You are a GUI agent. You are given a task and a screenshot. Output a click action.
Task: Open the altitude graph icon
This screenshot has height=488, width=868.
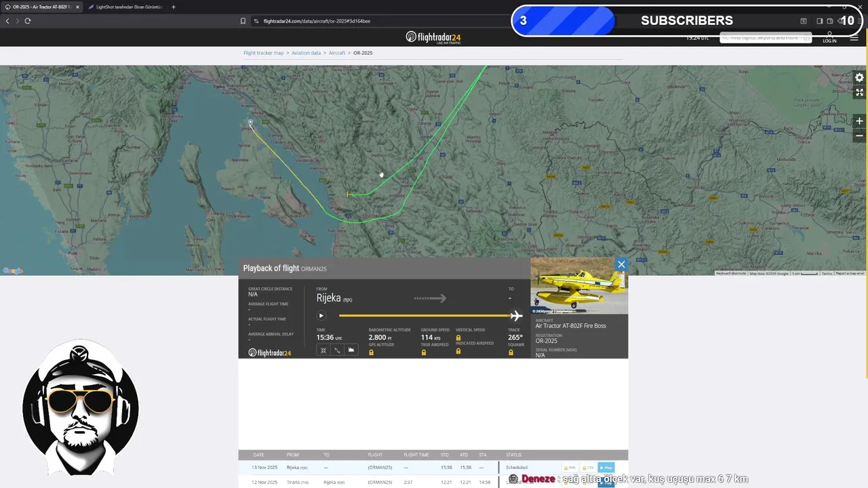coord(351,350)
